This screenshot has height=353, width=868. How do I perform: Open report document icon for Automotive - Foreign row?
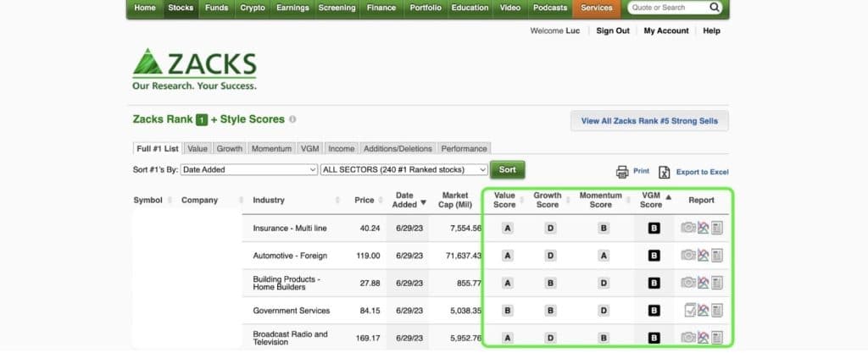tap(717, 255)
